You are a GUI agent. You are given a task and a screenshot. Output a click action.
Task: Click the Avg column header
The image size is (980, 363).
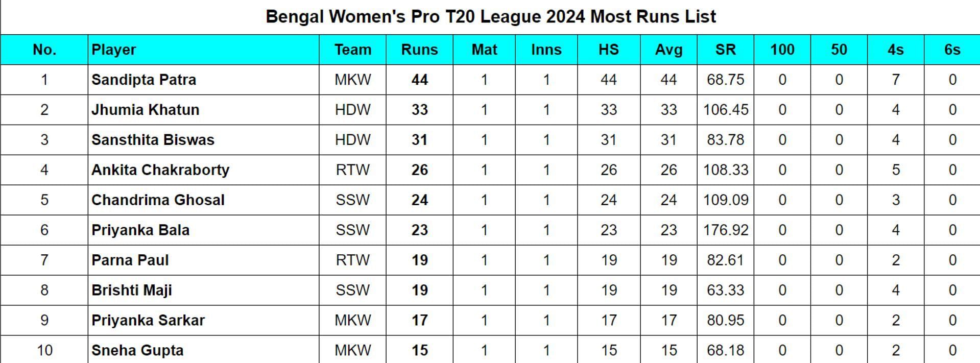pyautogui.click(x=668, y=50)
